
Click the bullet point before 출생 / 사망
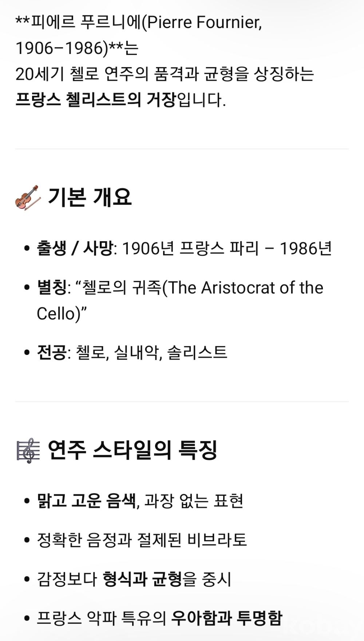pyautogui.click(x=27, y=249)
